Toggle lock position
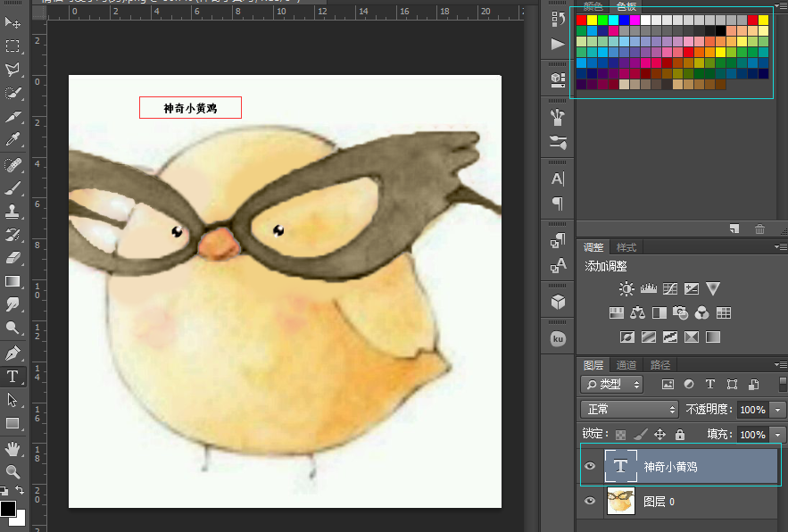This screenshot has width=788, height=532. pyautogui.click(x=659, y=435)
